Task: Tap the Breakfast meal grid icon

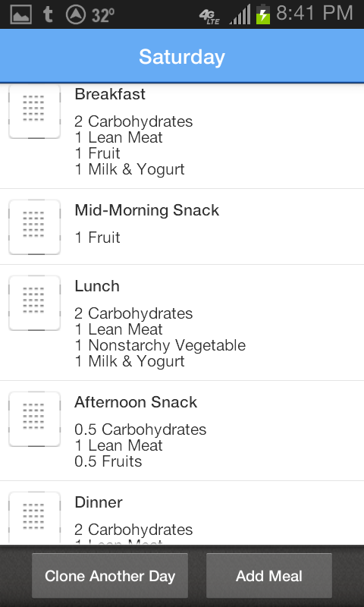Action: (x=34, y=111)
